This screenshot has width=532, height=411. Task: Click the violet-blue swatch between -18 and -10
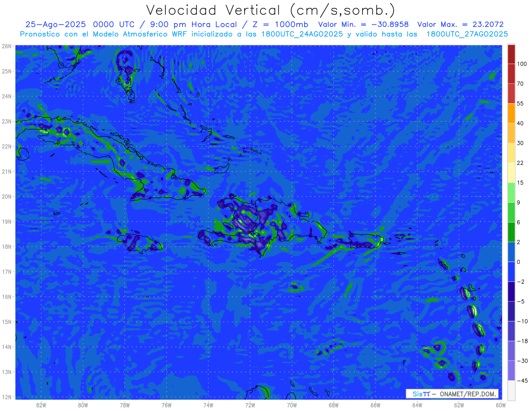click(511, 331)
